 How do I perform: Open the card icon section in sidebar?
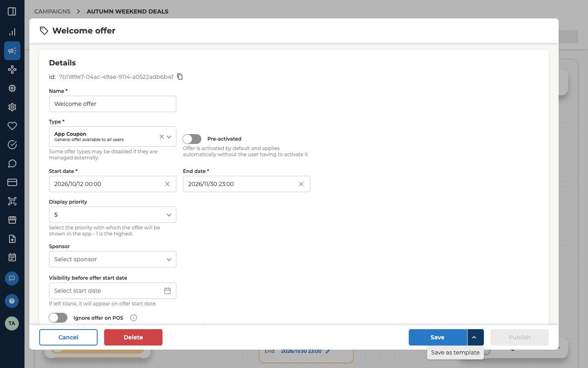12,182
